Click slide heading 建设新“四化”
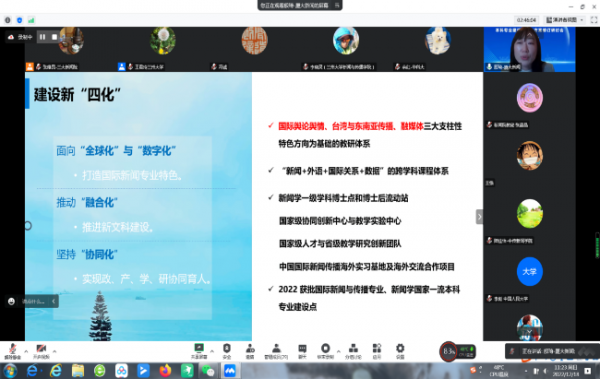 [x=78, y=95]
